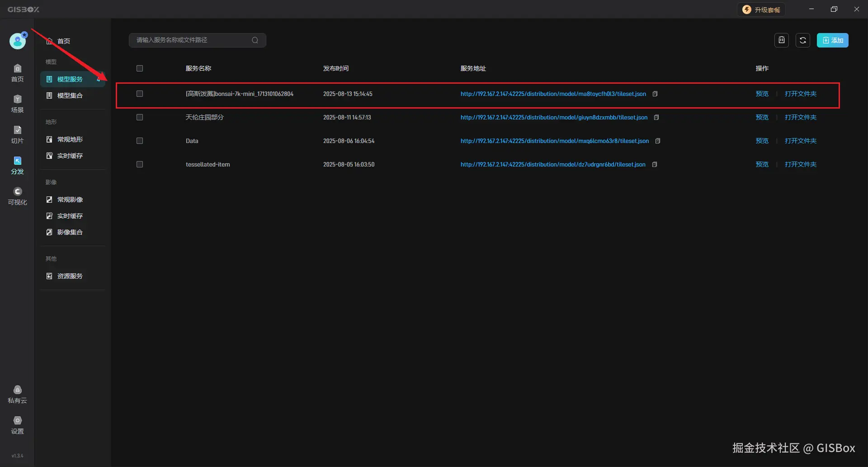Click 打开文件夹 for 天伦庄园部分 row
868x467 pixels.
(801, 117)
